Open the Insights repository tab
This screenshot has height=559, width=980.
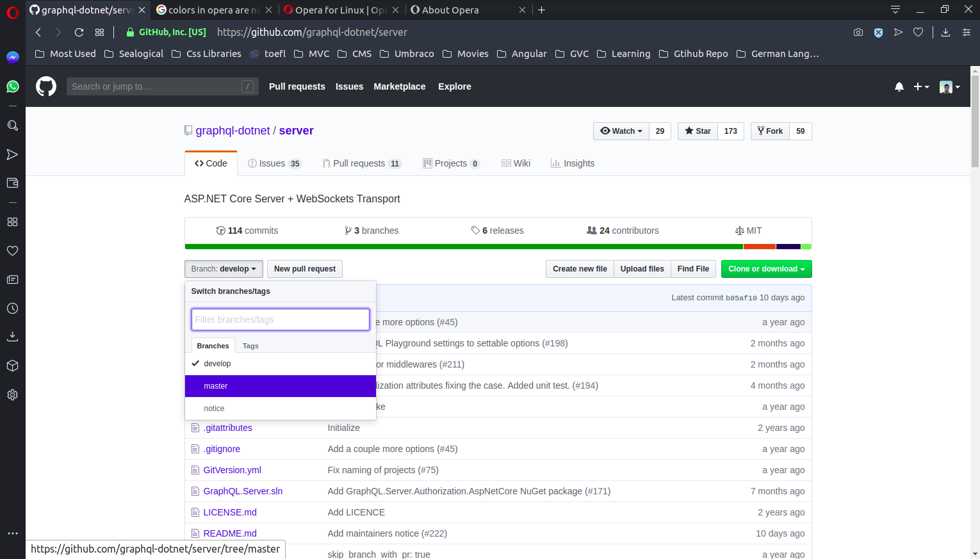[573, 163]
